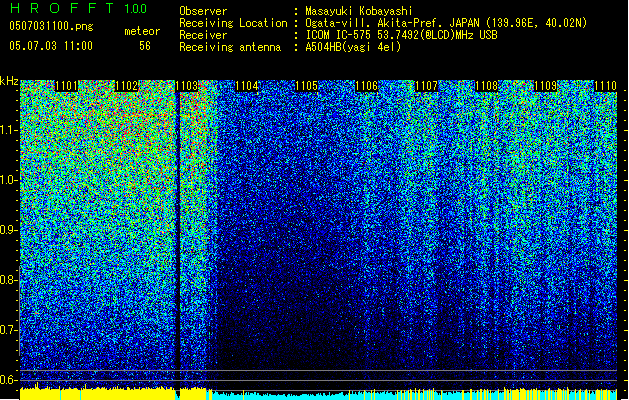Click the 1104 time marker
This screenshot has width=629, height=400.
pyautogui.click(x=247, y=86)
